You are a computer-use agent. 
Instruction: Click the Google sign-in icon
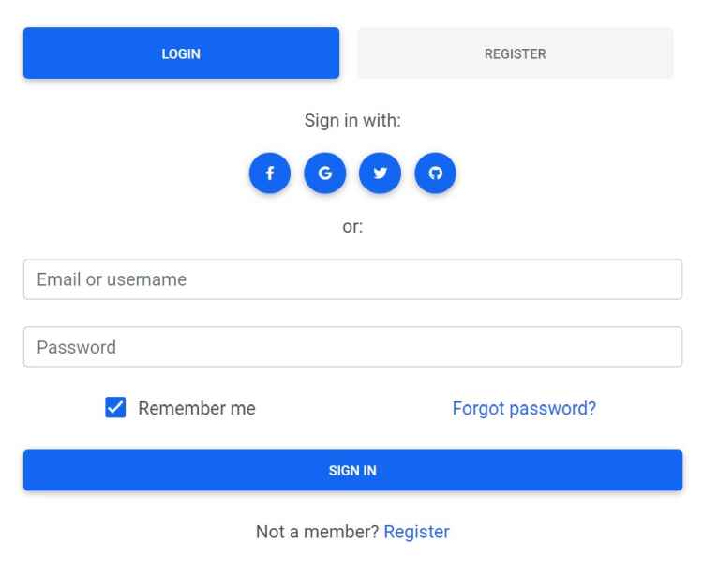coord(325,173)
